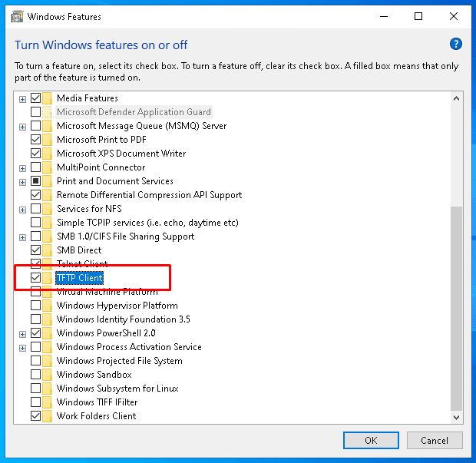Expand Microsoft Message Queue (MSMQ) Server node
The width and height of the screenshot is (476, 463).
(x=22, y=127)
